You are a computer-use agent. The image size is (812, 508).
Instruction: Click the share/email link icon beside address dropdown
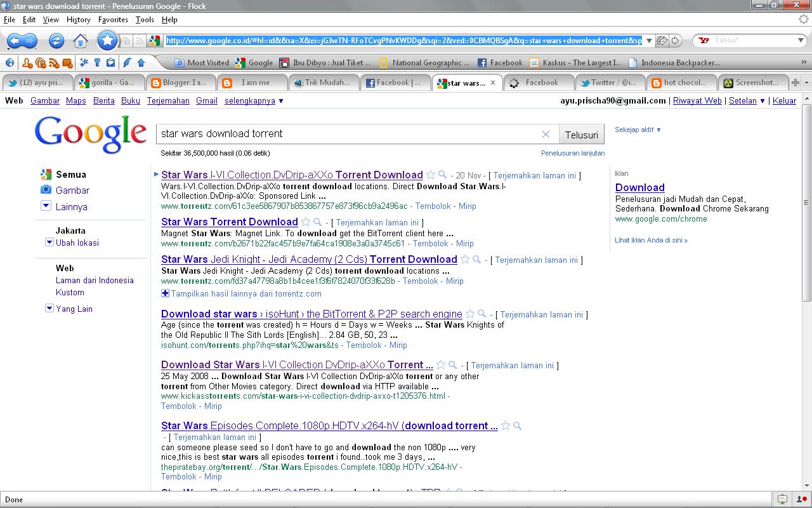[662, 41]
